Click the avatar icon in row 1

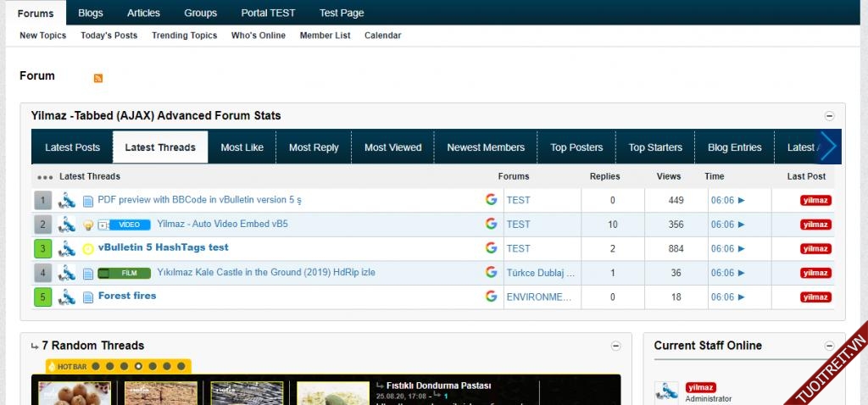[x=67, y=201]
